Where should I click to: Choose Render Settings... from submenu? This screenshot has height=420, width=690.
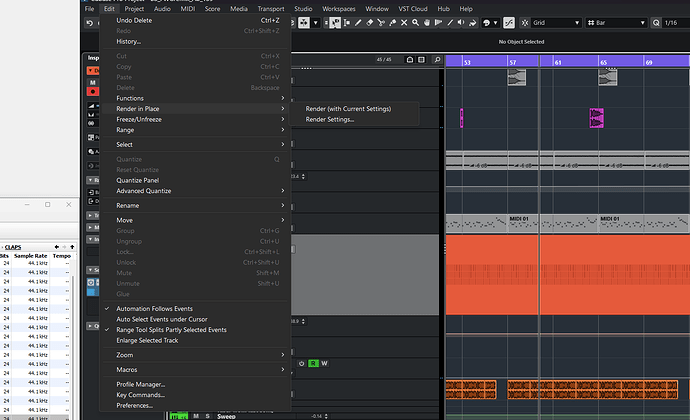click(330, 119)
